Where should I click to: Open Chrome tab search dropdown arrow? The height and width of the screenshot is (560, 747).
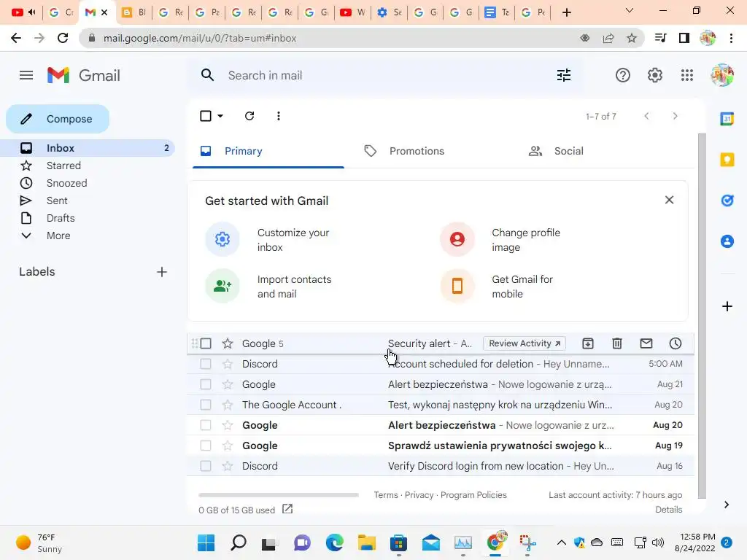[x=630, y=10]
